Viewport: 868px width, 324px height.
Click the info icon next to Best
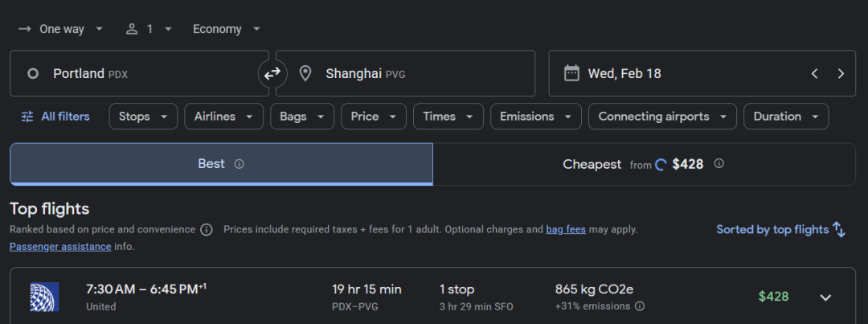coord(239,164)
